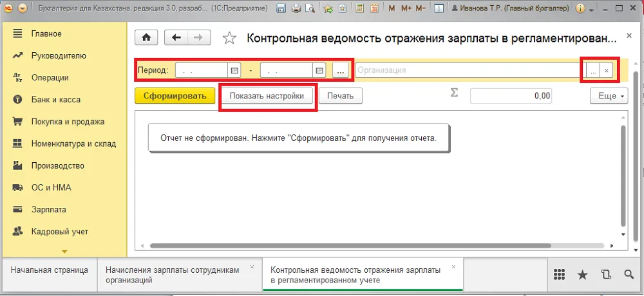Click the report horizontal scrollbar
The image size is (644, 296).
click(350, 246)
